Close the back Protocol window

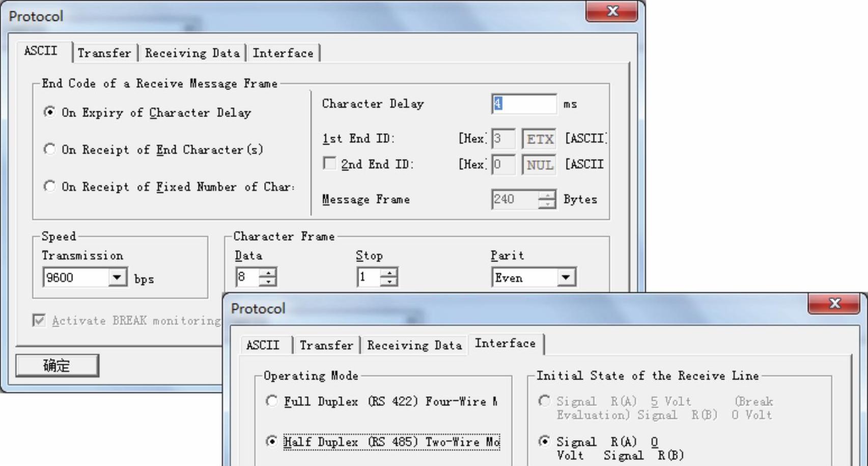tap(612, 11)
